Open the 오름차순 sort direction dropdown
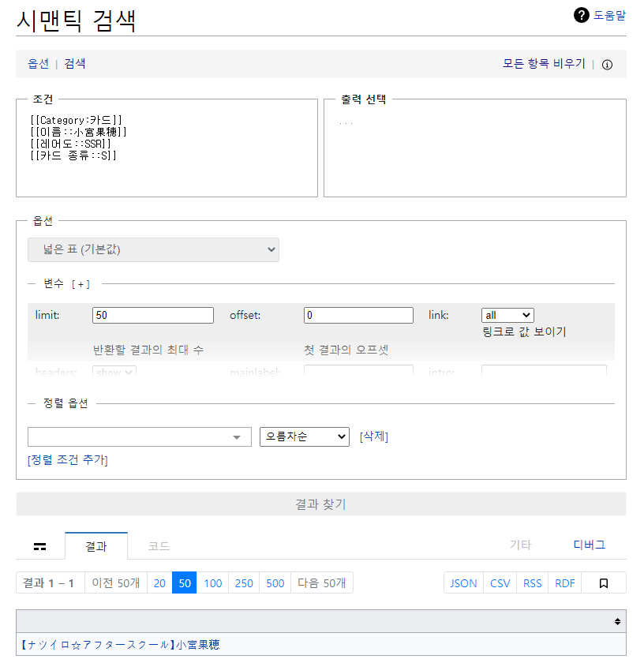 [304, 436]
